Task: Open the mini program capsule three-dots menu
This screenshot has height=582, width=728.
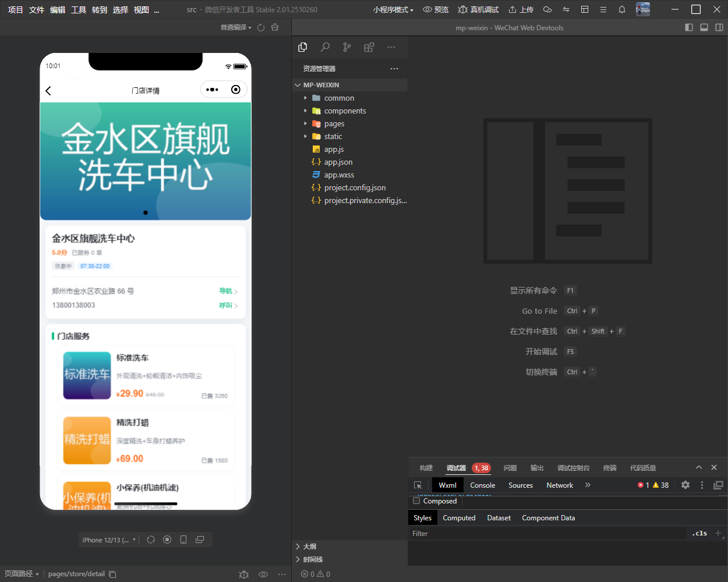Action: [213, 90]
